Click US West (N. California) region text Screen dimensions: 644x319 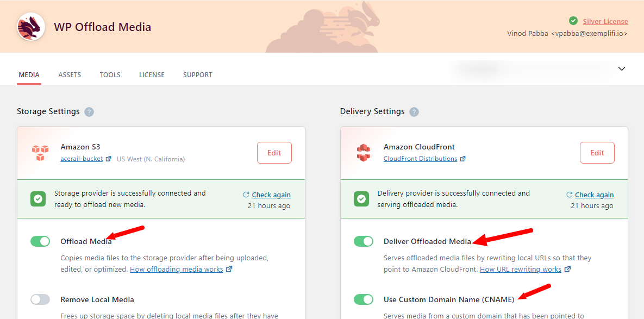[x=151, y=159]
